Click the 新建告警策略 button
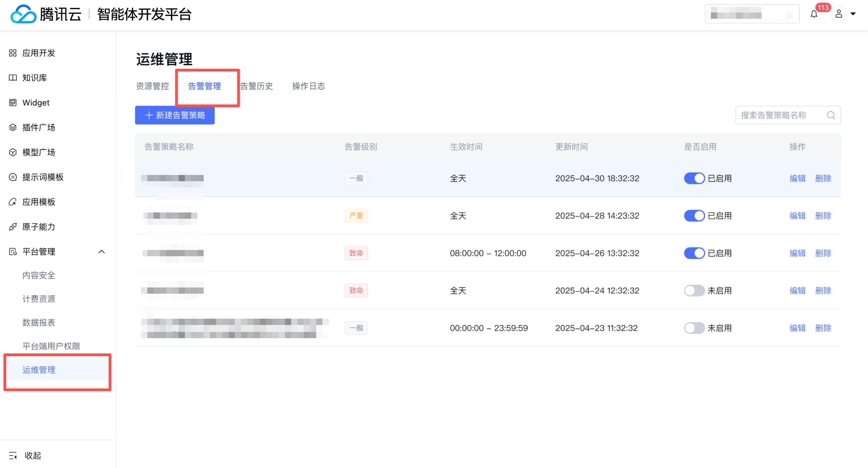 click(175, 115)
